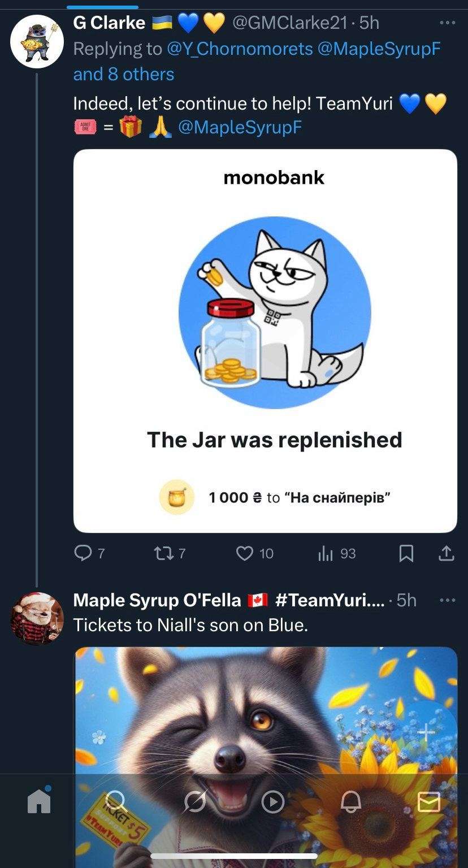Open the Search tab
The height and width of the screenshot is (868, 468).
point(116,801)
